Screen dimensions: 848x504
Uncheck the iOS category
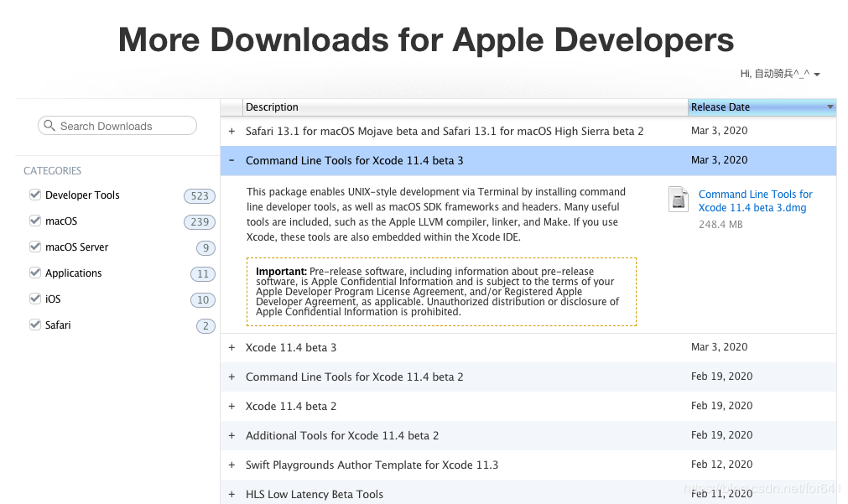tap(35, 299)
